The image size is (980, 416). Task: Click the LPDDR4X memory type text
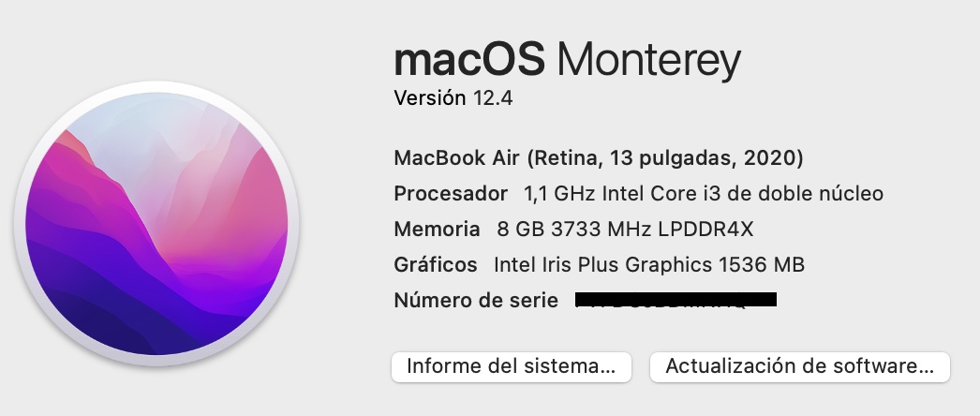click(705, 230)
